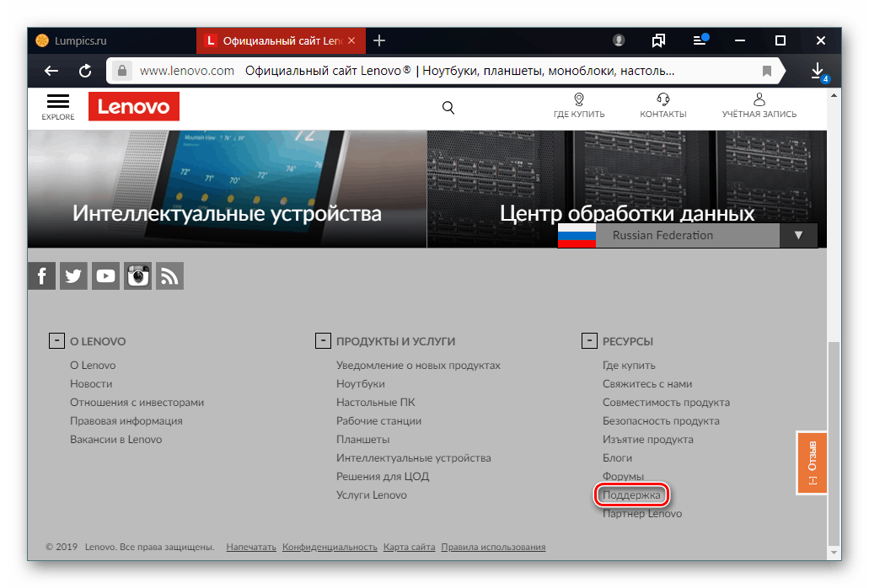
Task: Open Lenovo's Instagram icon
Action: click(x=137, y=275)
